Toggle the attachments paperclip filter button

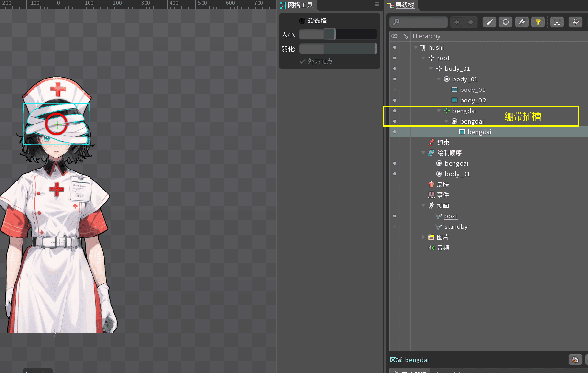(x=521, y=22)
